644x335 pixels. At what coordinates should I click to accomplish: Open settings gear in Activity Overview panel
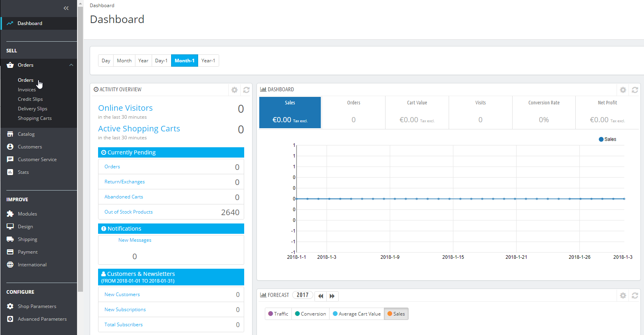(x=234, y=90)
